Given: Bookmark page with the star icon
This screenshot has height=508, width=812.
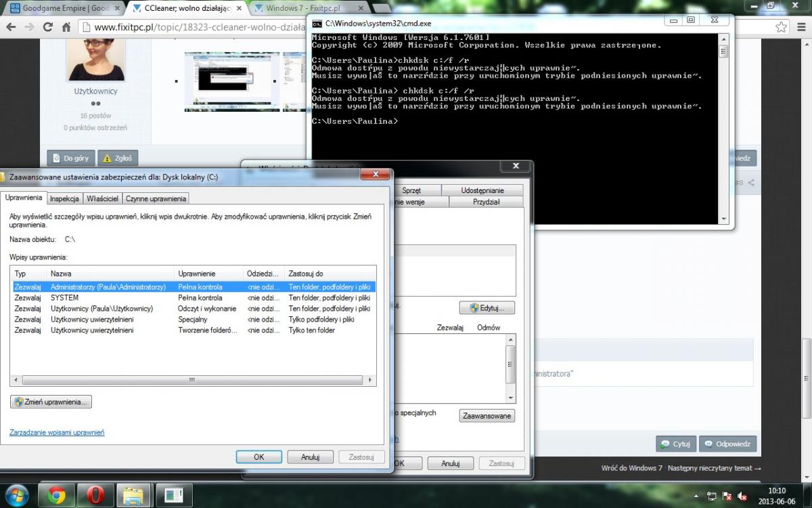Looking at the screenshot, I should [781, 28].
